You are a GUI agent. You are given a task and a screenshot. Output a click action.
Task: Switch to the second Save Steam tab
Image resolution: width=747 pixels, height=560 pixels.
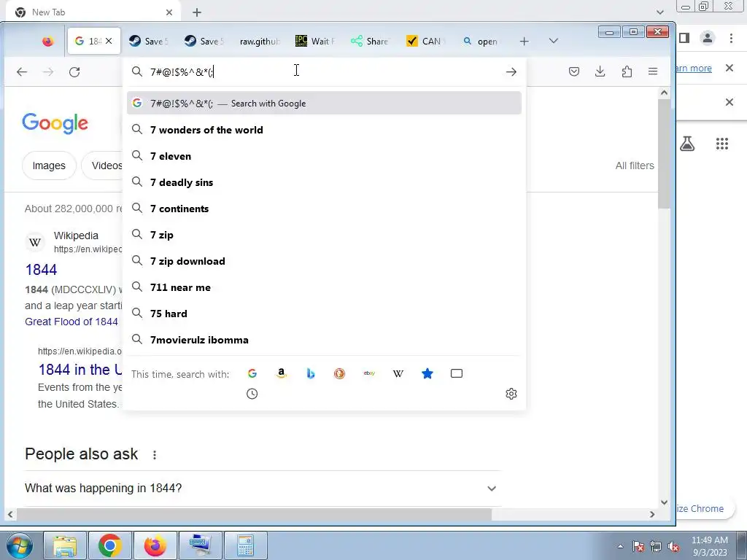(x=204, y=42)
